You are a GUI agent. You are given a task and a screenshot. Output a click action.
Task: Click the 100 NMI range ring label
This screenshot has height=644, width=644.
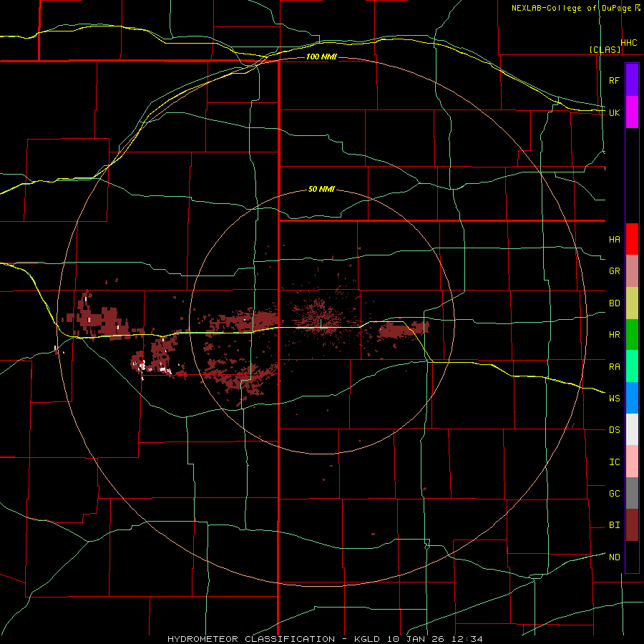coord(321,57)
